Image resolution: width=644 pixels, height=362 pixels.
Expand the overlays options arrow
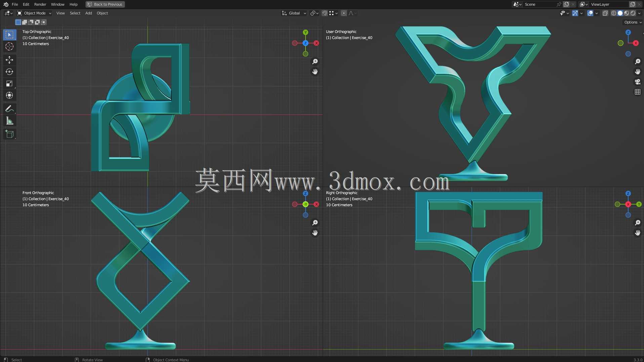[597, 13]
